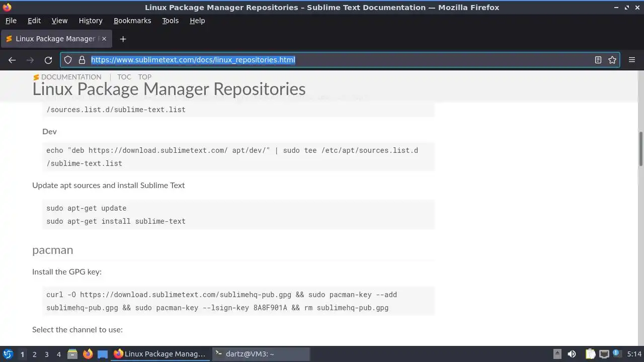Click the TOP link
The image size is (644, 362).
coord(145,77)
